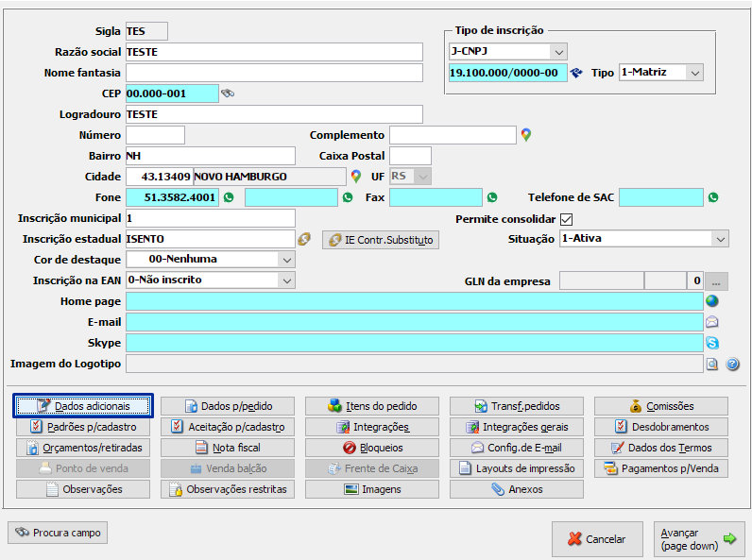Image resolution: width=752 pixels, height=560 pixels.
Task: Click the CEP search binoculars icon
Action: coord(227,93)
